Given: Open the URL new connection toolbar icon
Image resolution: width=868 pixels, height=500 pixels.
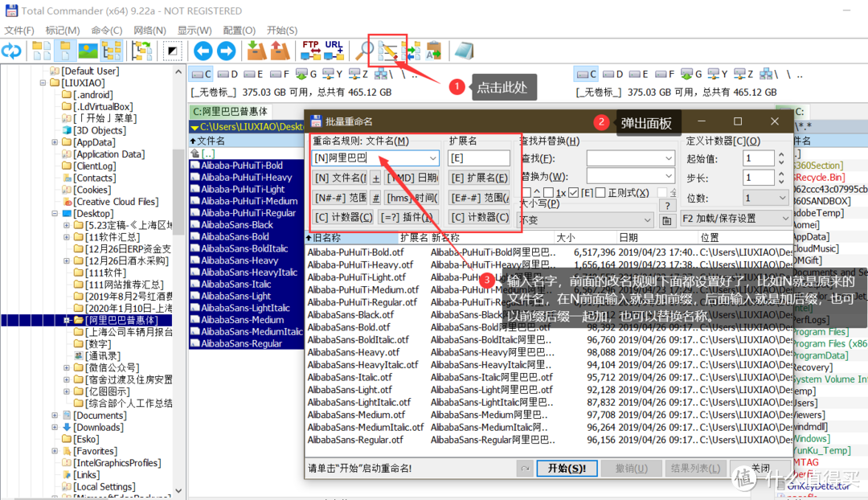Looking at the screenshot, I should pos(334,51).
